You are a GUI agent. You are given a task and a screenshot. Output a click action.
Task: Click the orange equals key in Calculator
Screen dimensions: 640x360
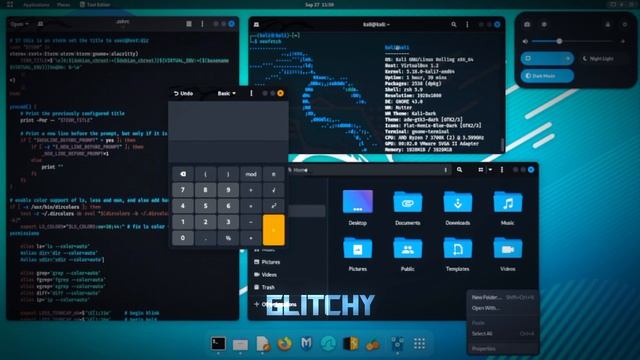pyautogui.click(x=273, y=230)
